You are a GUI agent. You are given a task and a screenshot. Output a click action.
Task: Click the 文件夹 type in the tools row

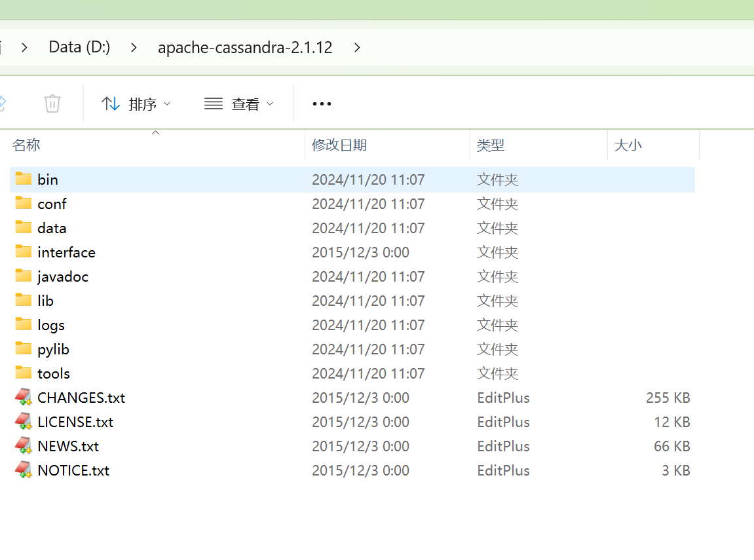tap(497, 373)
